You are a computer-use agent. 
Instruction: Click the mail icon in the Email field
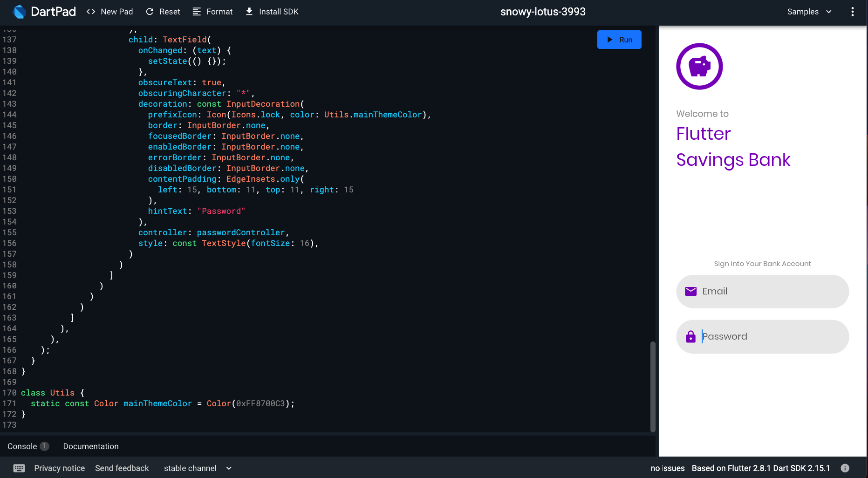pos(690,291)
